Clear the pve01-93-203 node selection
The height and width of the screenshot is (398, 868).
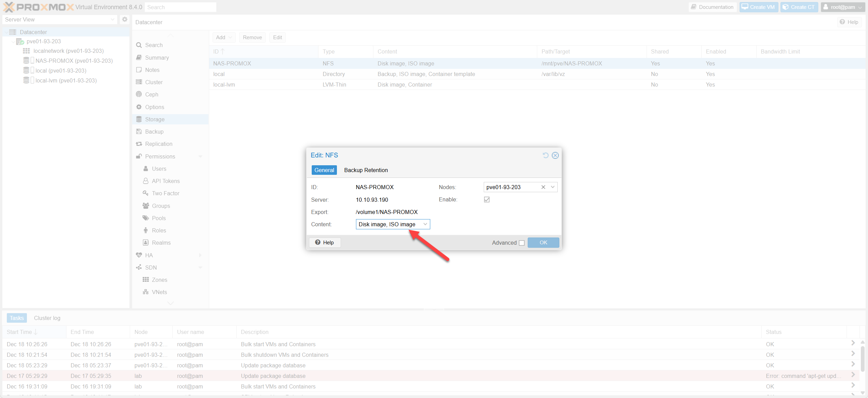click(x=543, y=187)
